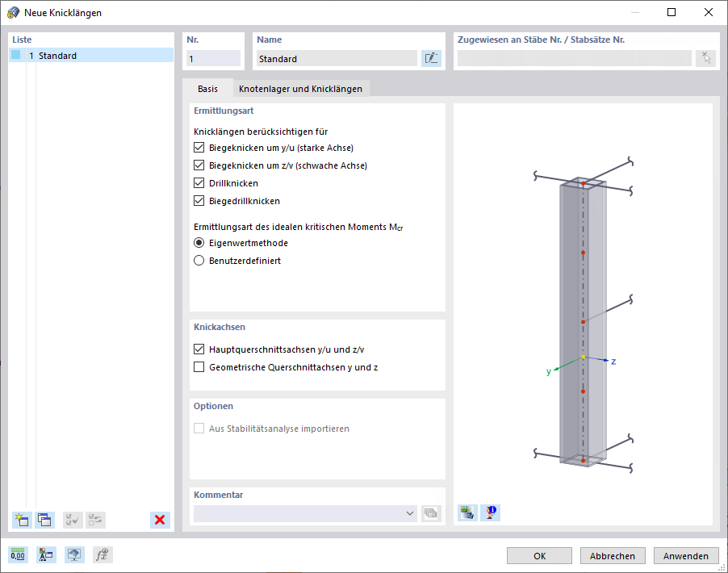
Task: Click the Anwenden button
Action: click(686, 556)
